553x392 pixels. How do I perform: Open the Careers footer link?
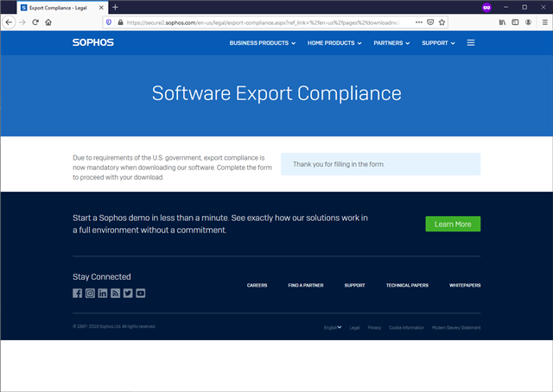coord(257,285)
